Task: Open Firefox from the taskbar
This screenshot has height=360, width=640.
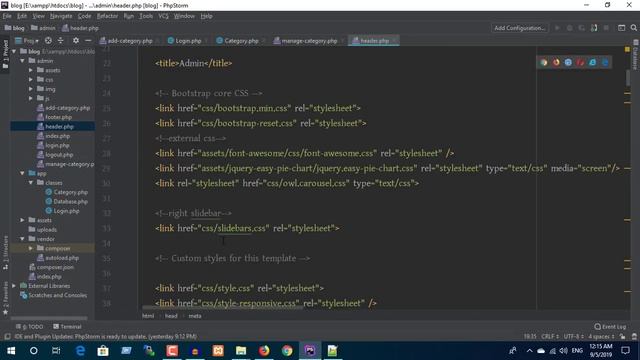Action: [264, 351]
